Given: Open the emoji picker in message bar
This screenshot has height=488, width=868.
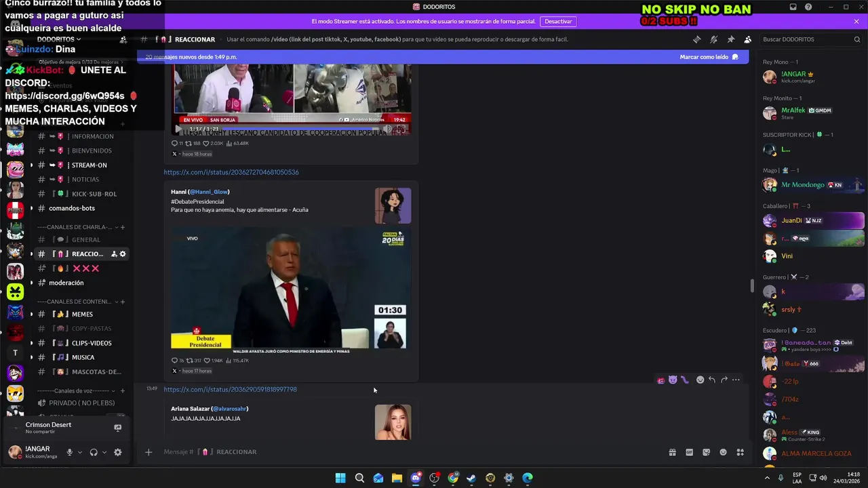Looking at the screenshot, I should pyautogui.click(x=723, y=452).
